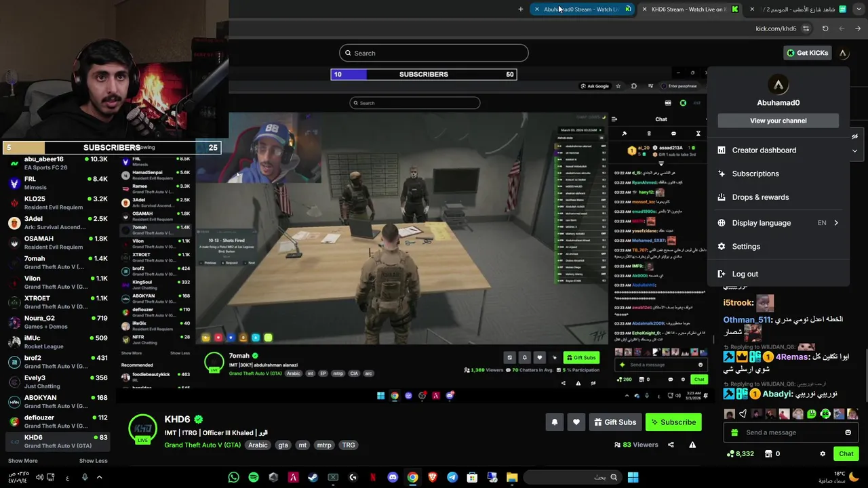Image resolution: width=868 pixels, height=488 pixels.
Task: Open Discord from the taskbar
Action: tap(393, 477)
